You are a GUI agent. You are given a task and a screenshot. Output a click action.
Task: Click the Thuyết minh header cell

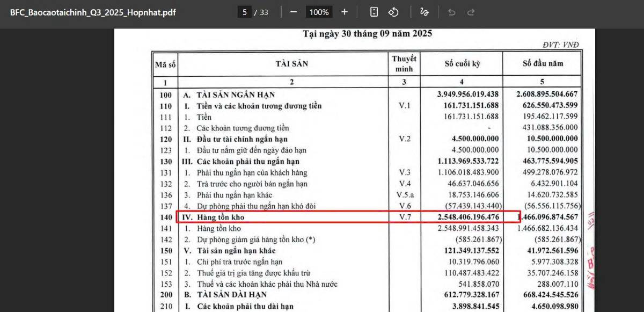click(404, 63)
